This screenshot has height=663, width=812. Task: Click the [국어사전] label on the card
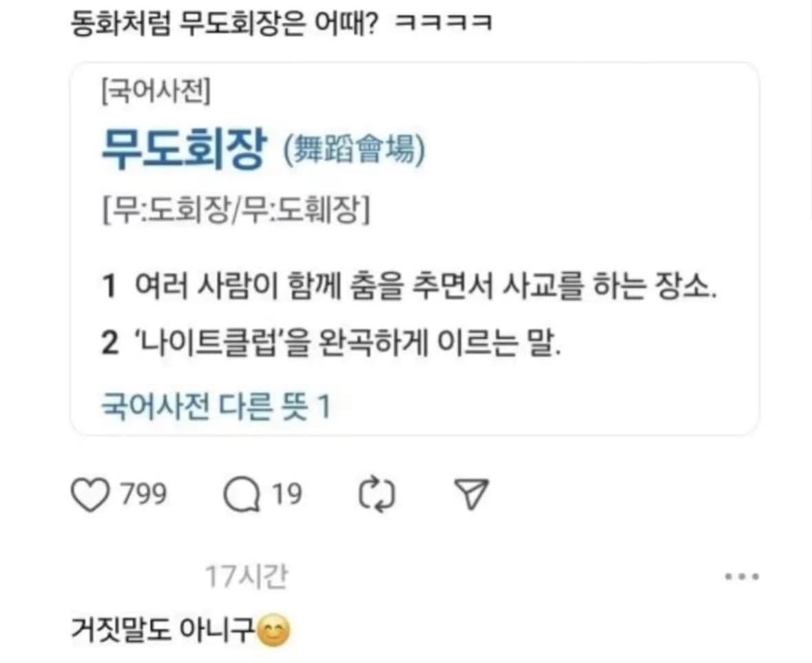click(x=156, y=92)
